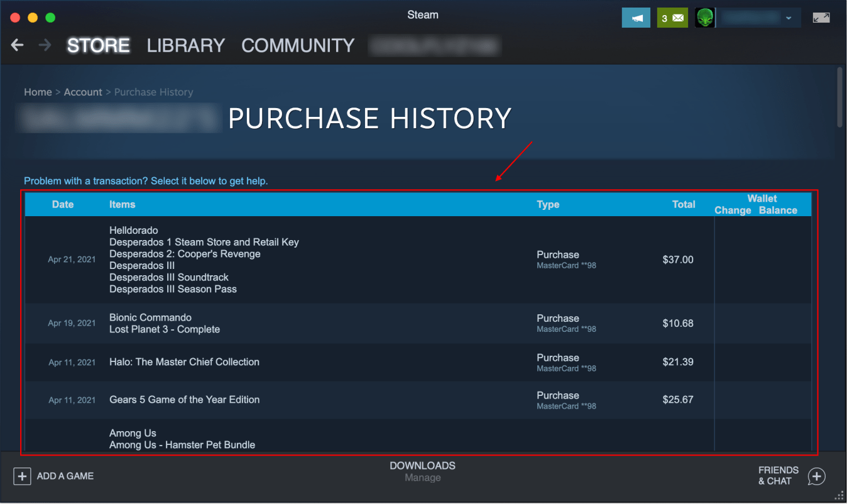Image resolution: width=847 pixels, height=504 pixels.
Task: Click the plus icon beside Friends & Chat
Action: pyautogui.click(x=817, y=476)
